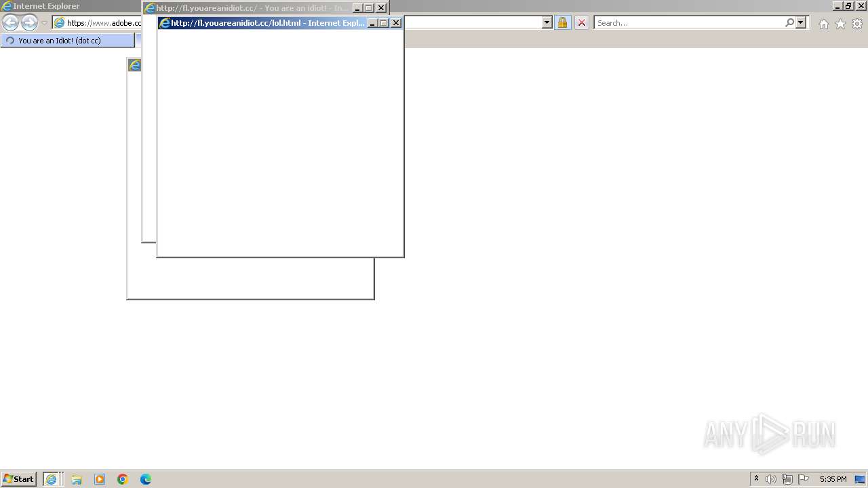Viewport: 868px width, 488px height.
Task: Open the security lock icon report
Action: point(562,23)
